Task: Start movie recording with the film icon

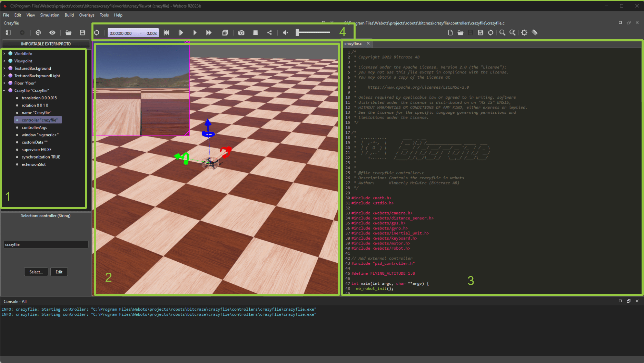Action: click(x=255, y=32)
